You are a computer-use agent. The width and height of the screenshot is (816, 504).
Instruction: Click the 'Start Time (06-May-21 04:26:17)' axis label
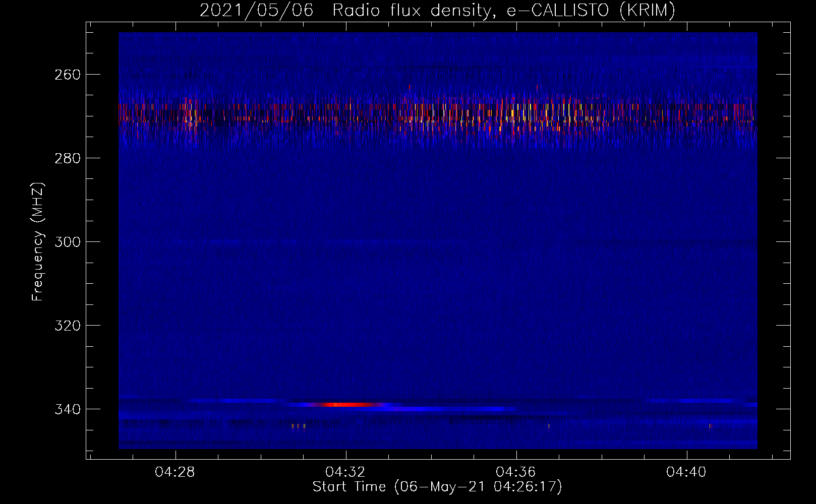tap(437, 487)
